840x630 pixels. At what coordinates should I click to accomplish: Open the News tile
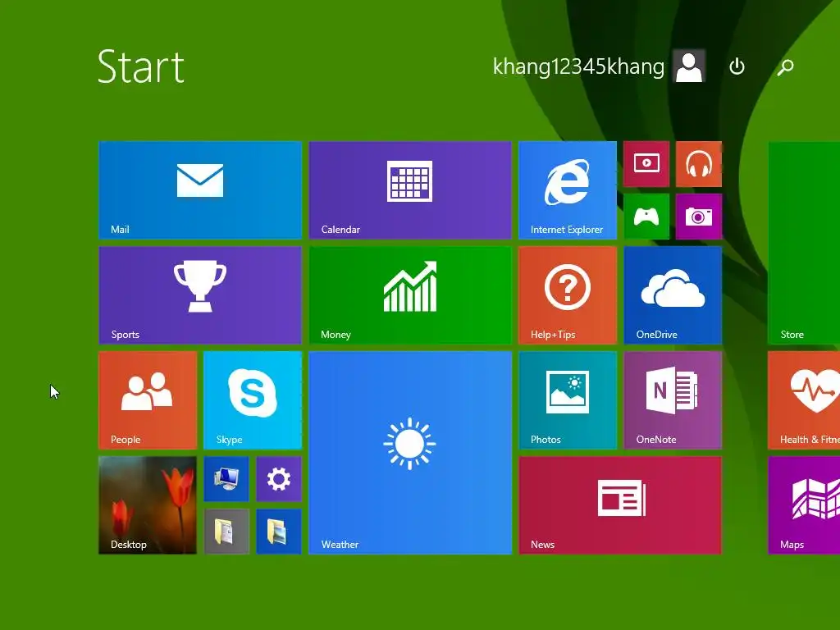tap(620, 505)
